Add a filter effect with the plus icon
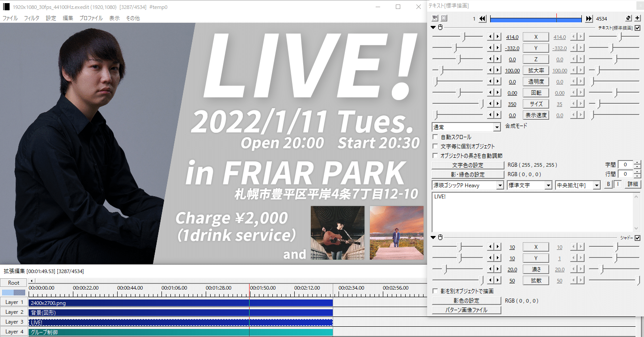Image resolution: width=644 pixels, height=337 pixels. click(637, 18)
